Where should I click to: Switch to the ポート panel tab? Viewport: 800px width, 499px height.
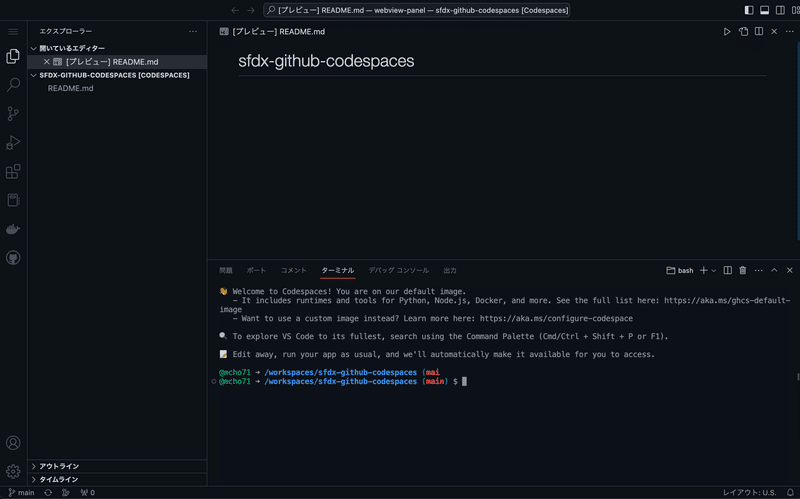point(256,270)
